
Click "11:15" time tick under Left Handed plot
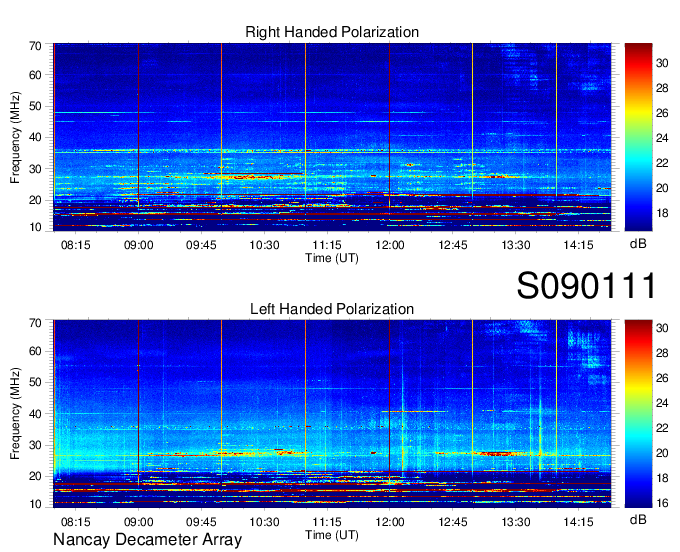pos(327,521)
